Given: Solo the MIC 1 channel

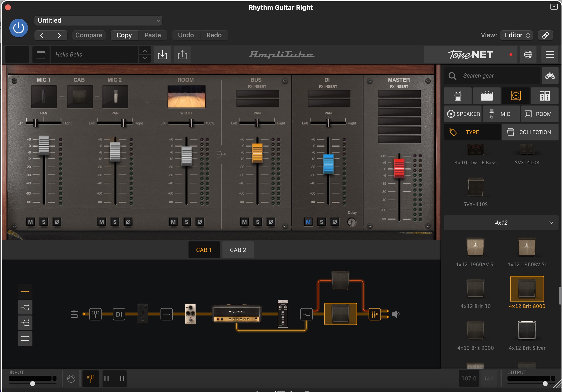Looking at the screenshot, I should click(44, 222).
